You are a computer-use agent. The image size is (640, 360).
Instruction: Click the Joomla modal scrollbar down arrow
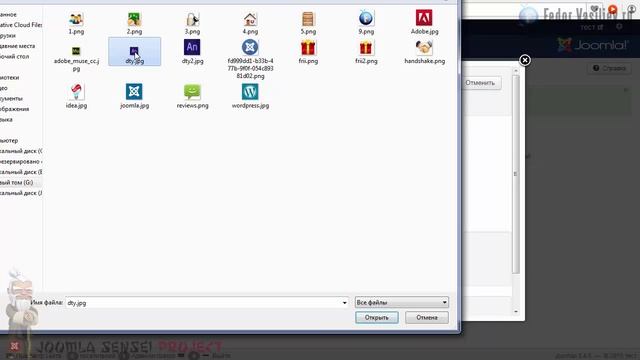pyautogui.click(x=516, y=311)
